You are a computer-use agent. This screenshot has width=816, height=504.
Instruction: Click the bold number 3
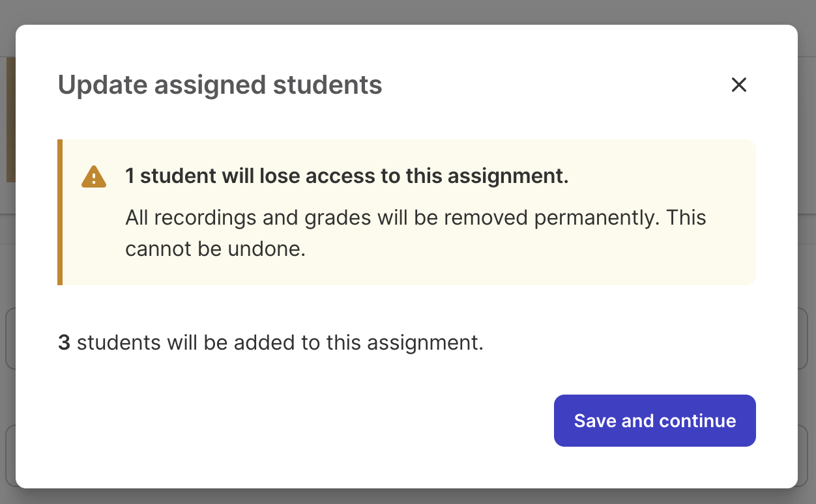[64, 343]
